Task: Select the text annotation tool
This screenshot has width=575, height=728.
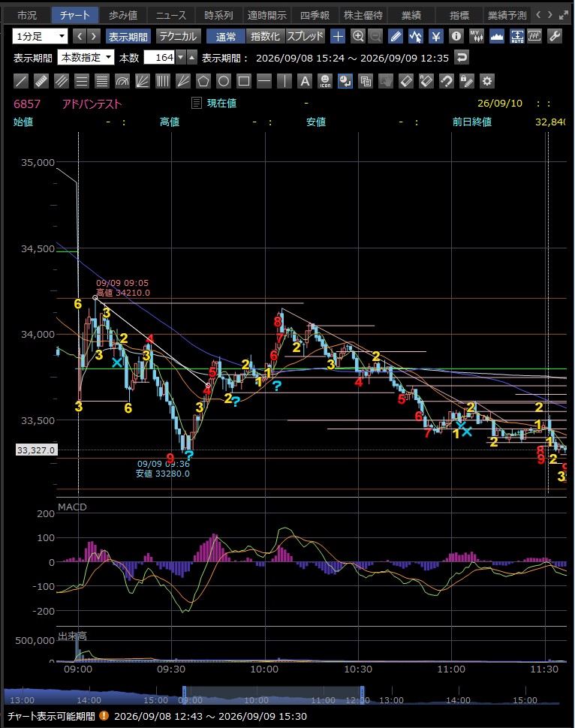Action: click(305, 82)
